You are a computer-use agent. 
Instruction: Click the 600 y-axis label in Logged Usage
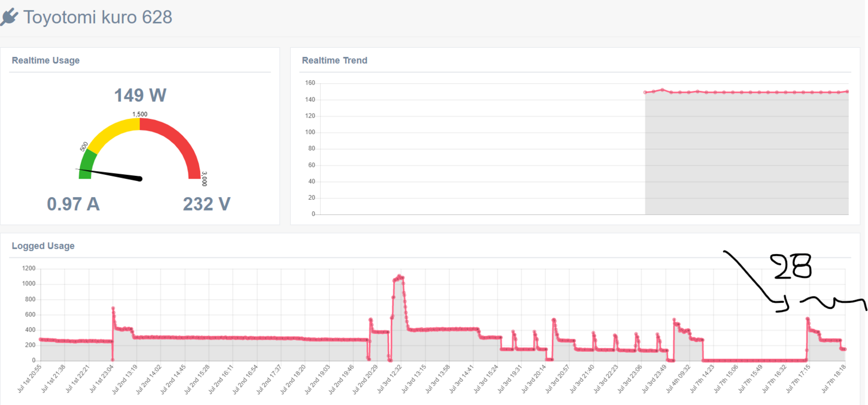[x=30, y=314]
